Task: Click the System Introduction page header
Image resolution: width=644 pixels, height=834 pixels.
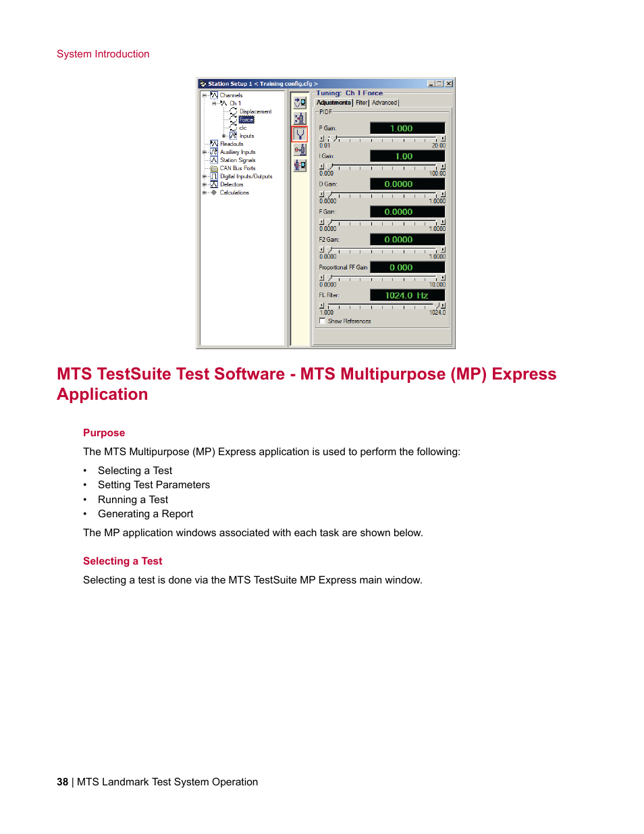Action: click(x=103, y=54)
